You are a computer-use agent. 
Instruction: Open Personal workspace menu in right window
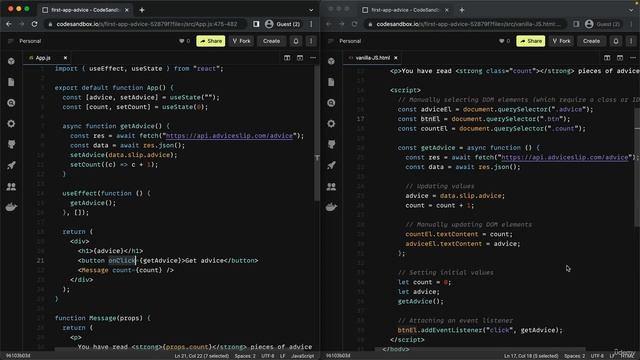pyautogui.click(x=350, y=41)
